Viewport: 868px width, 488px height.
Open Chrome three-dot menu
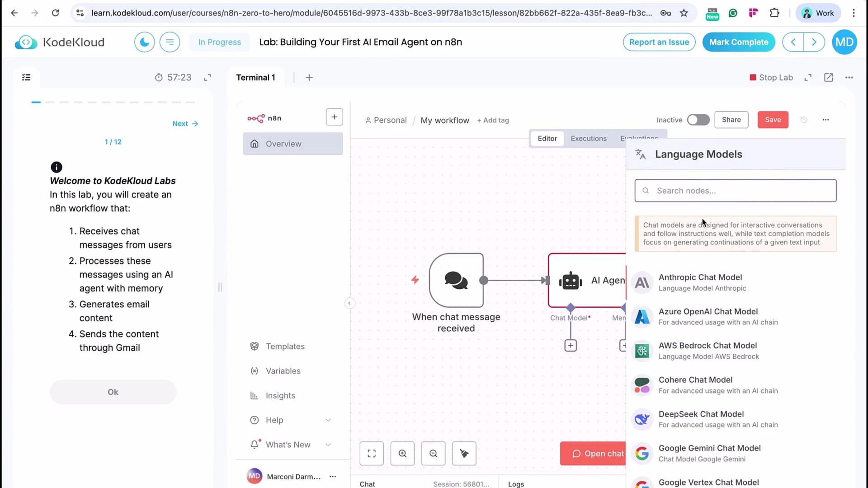(854, 13)
